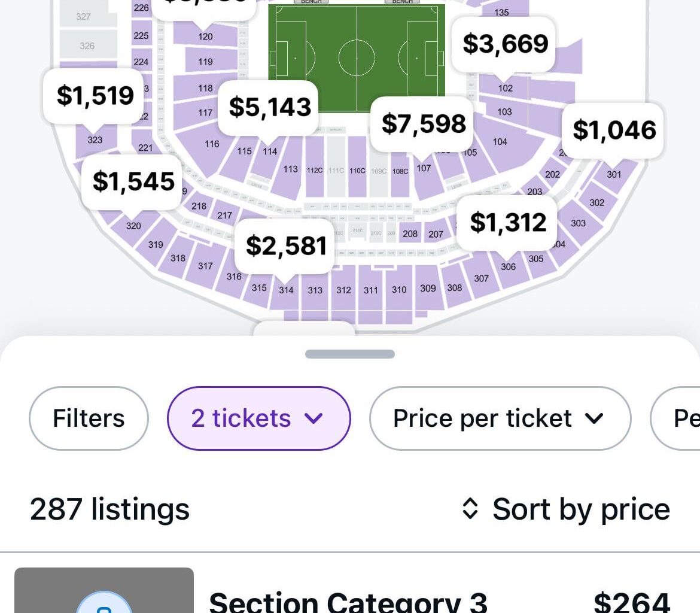Select the $1,519 price pin near section 323
700x613 pixels.
pyautogui.click(x=93, y=95)
